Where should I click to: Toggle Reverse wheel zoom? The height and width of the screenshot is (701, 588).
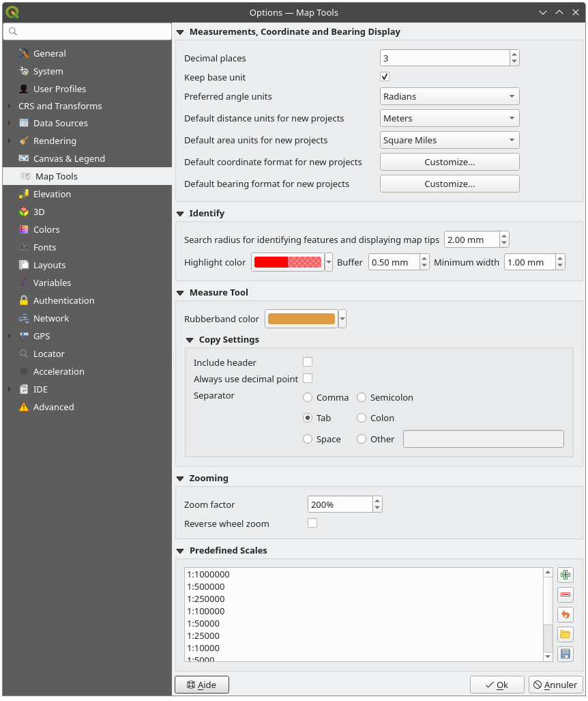pyautogui.click(x=312, y=523)
